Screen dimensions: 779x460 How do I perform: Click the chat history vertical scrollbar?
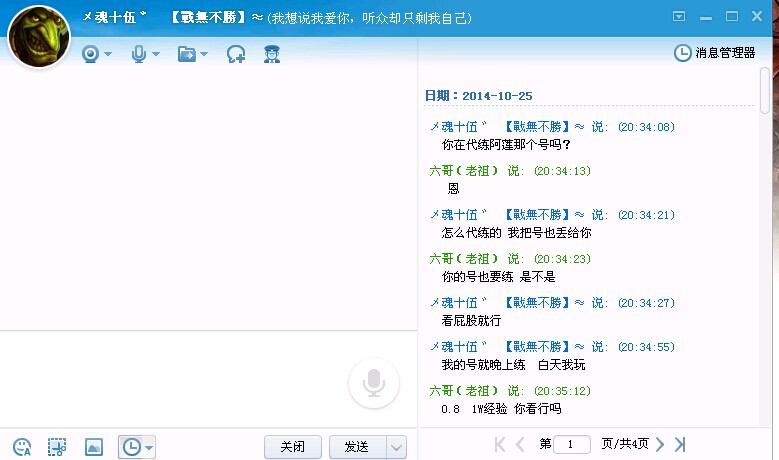[765, 90]
